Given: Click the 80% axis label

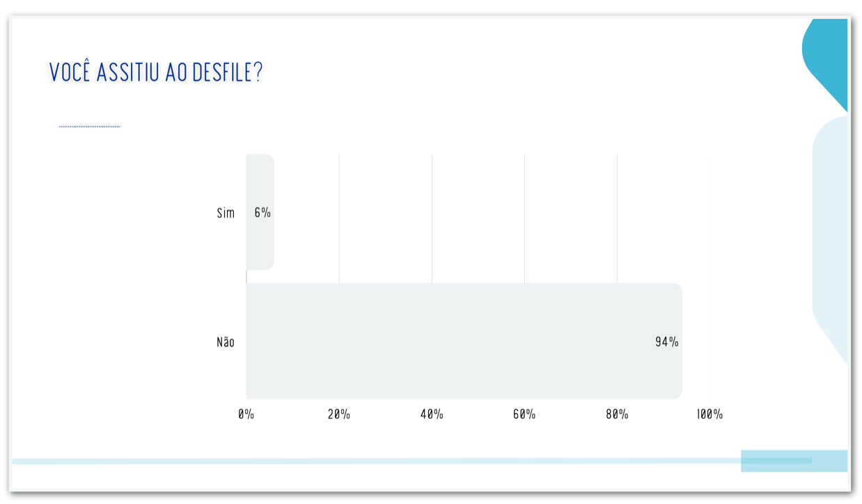Looking at the screenshot, I should point(617,414).
